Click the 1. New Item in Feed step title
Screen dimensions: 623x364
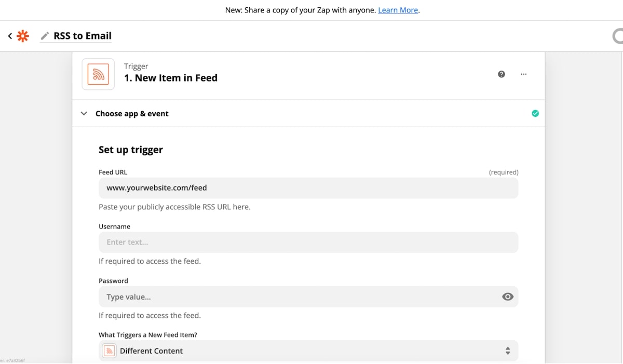click(x=170, y=78)
